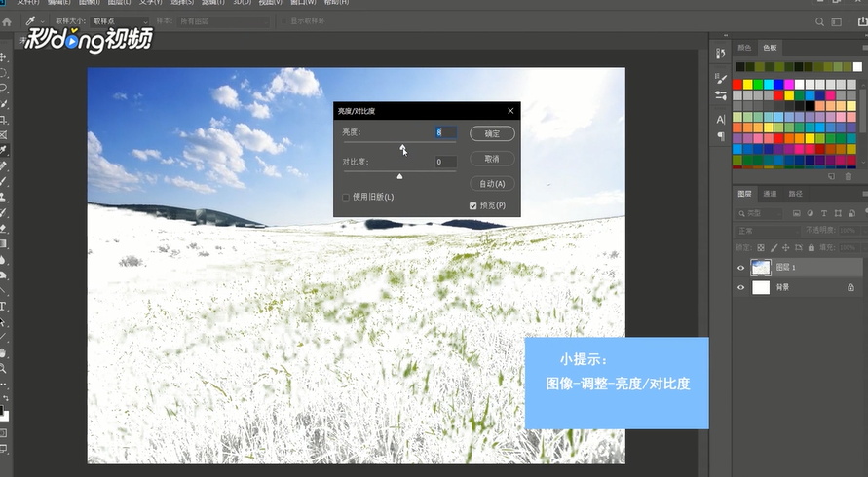Viewport: 868px width, 477px height.
Task: Click the 确定 OK button
Action: tap(492, 133)
